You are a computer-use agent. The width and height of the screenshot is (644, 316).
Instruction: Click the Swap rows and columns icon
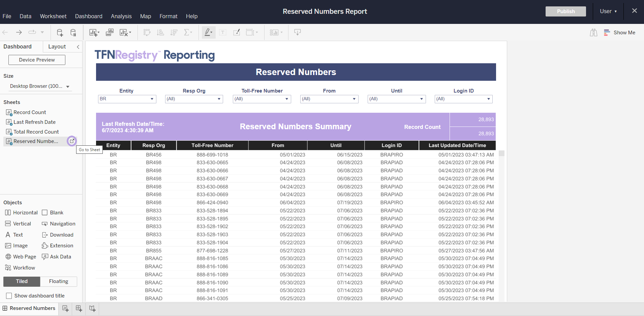(147, 32)
